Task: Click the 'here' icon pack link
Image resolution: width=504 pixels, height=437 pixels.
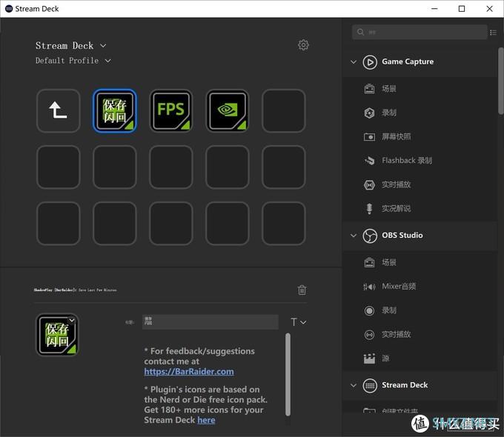Action: tap(206, 420)
